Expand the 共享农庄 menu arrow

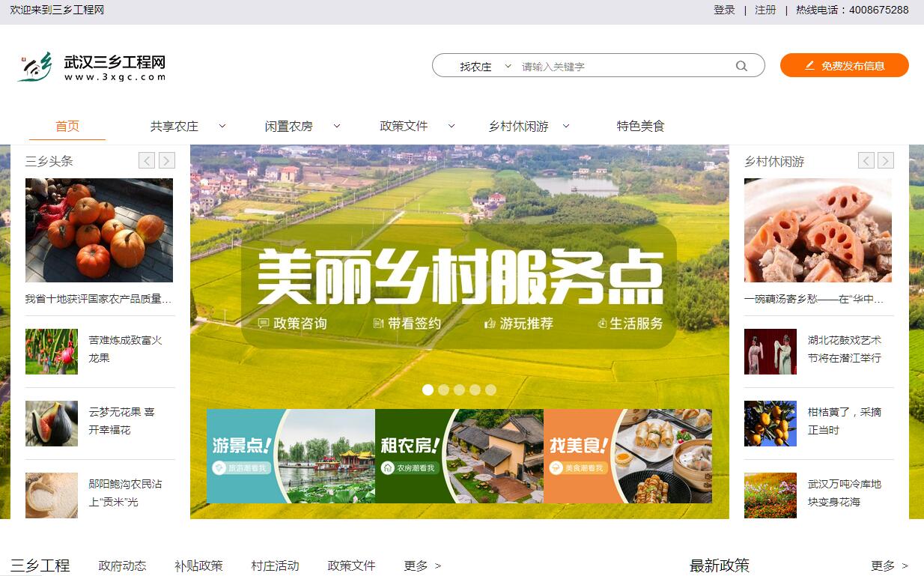click(x=222, y=126)
